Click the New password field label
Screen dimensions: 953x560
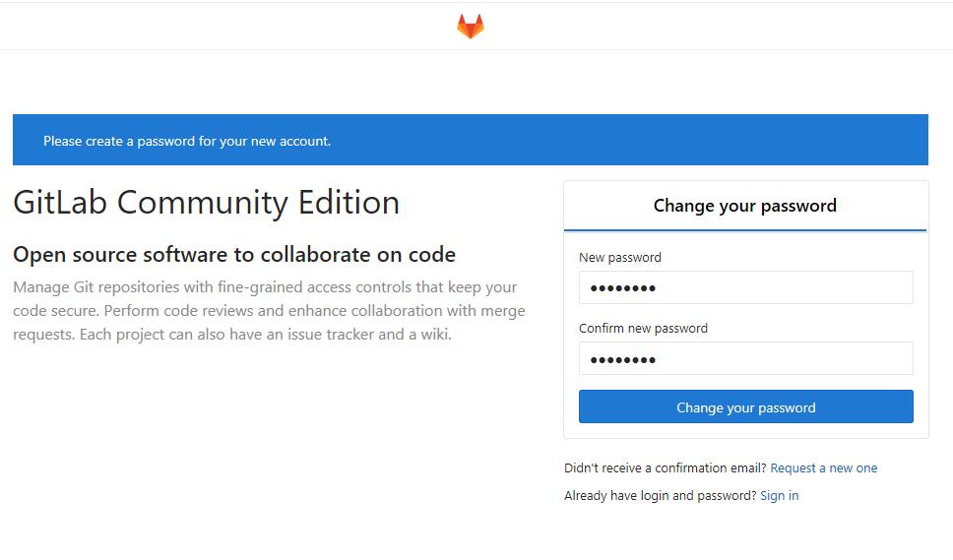(620, 258)
